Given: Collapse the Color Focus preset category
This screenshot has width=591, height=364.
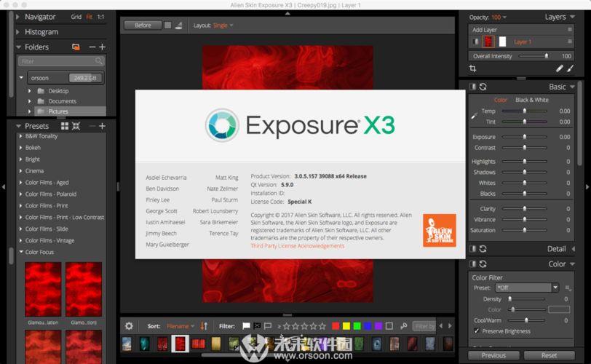Looking at the screenshot, I should point(20,252).
